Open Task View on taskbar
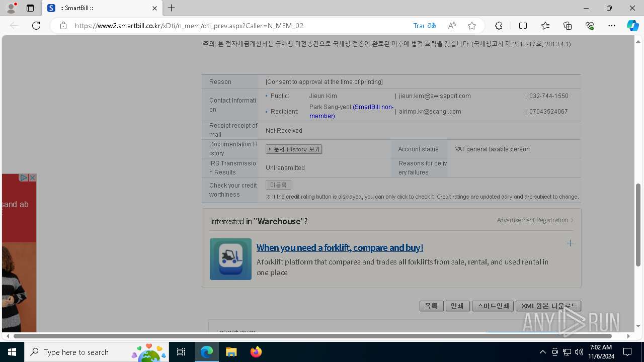 click(181, 352)
